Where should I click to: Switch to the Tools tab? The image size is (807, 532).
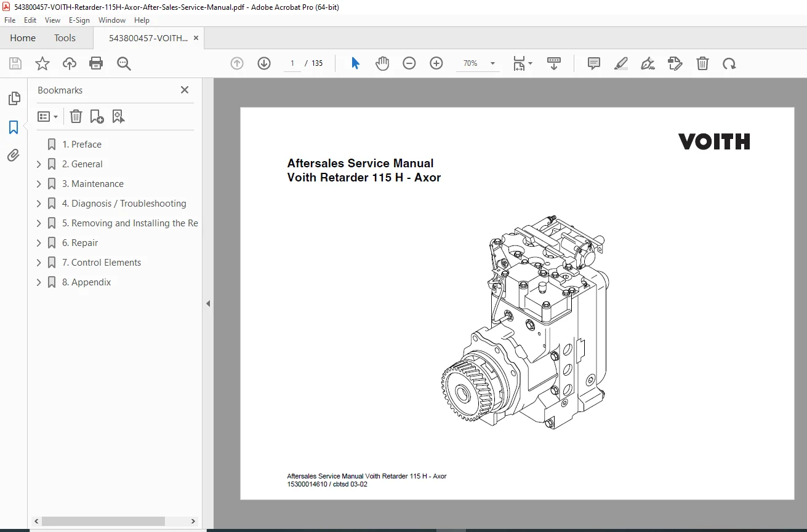65,38
